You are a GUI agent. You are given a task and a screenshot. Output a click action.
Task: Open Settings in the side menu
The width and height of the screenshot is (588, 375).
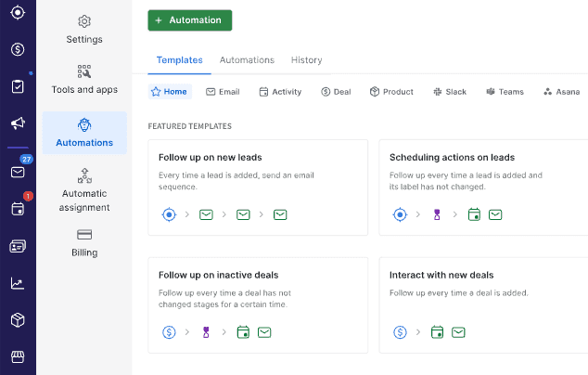tap(84, 30)
